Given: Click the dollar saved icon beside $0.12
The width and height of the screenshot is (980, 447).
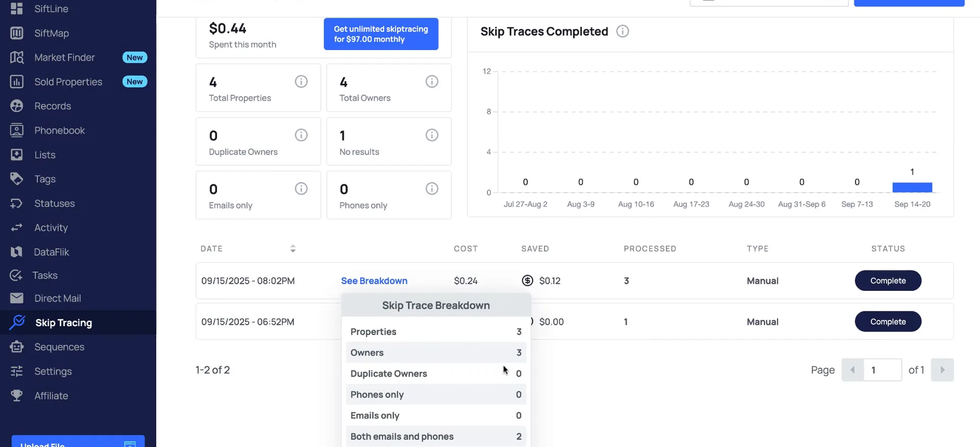Looking at the screenshot, I should [527, 281].
